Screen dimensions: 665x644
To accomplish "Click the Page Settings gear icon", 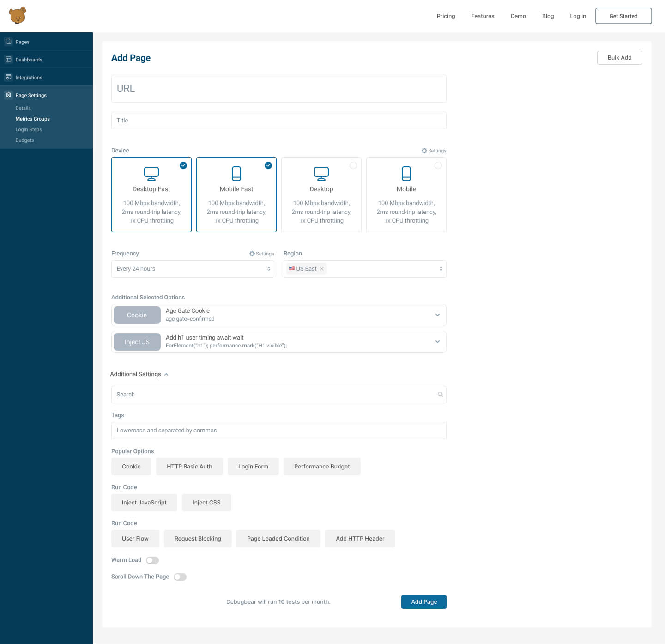I will point(8,95).
